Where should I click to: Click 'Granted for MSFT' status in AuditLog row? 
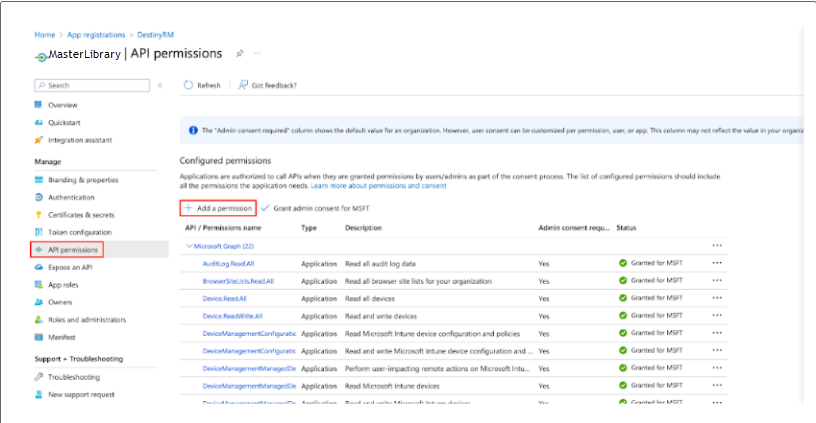(657, 263)
